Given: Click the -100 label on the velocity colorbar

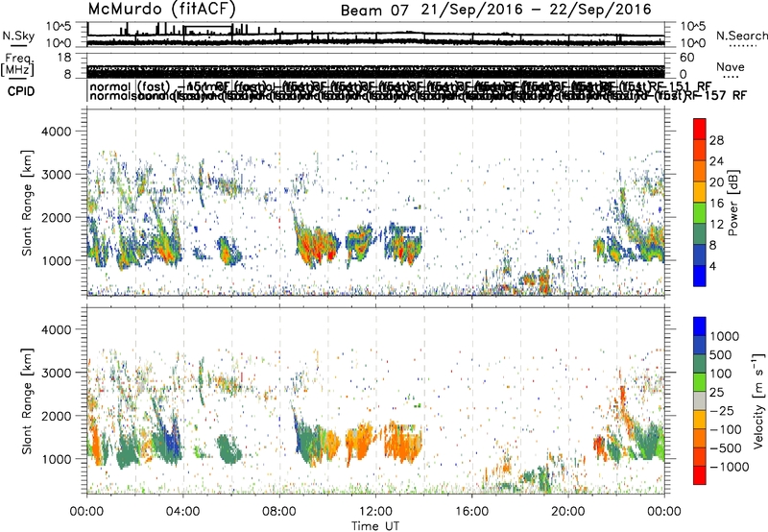Looking at the screenshot, I should click(x=726, y=429).
